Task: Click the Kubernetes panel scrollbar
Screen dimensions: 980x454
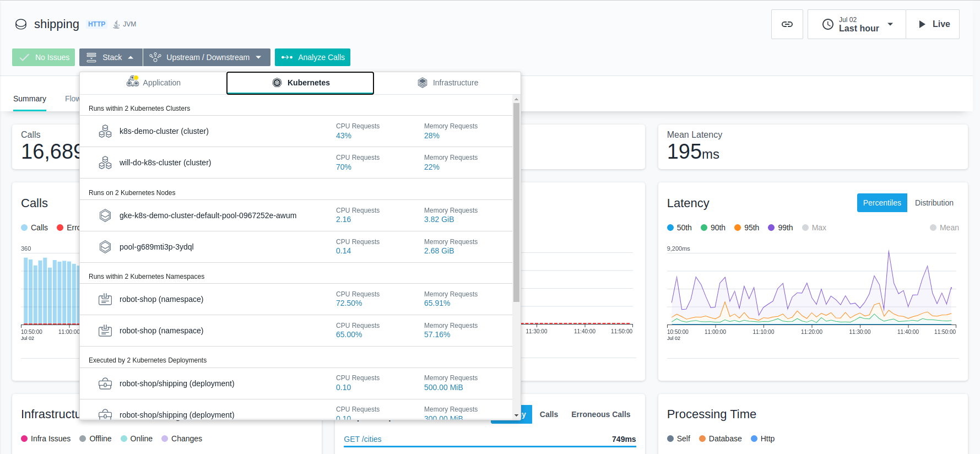Action: (516, 202)
